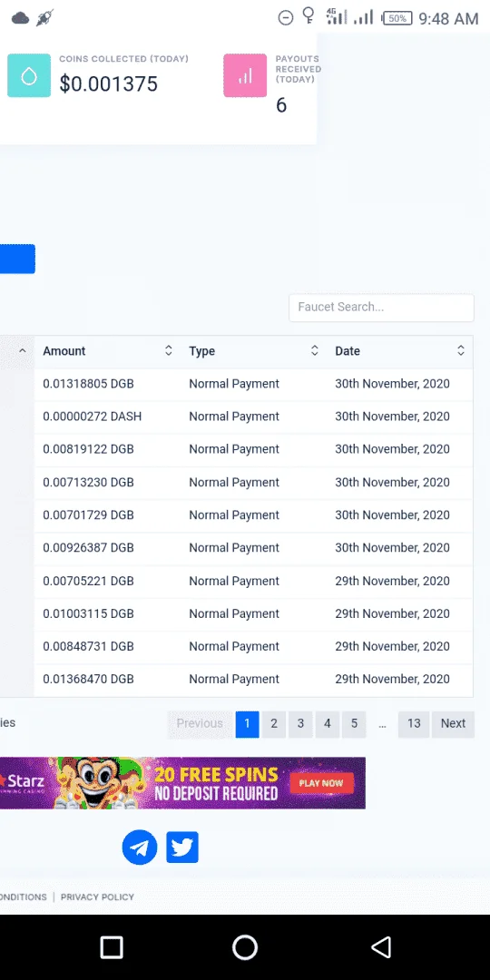Click the Next pagination button
Image resolution: width=490 pixels, height=980 pixels.
pyautogui.click(x=453, y=724)
